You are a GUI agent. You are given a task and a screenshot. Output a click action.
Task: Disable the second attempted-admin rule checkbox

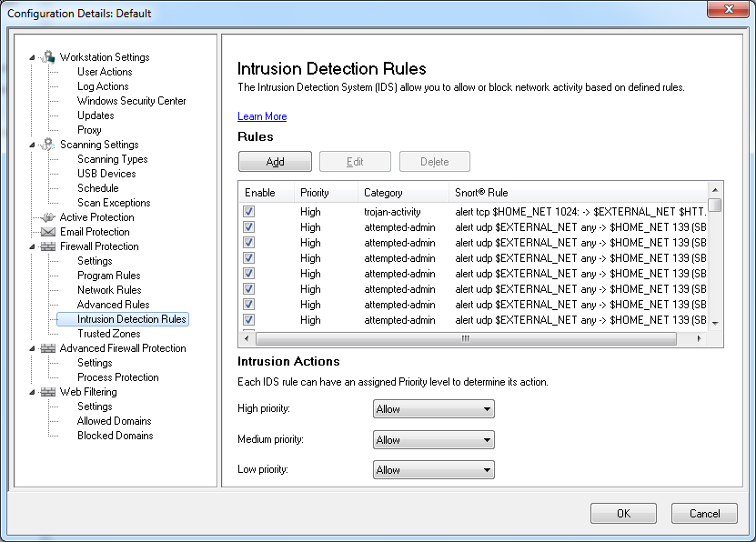249,243
